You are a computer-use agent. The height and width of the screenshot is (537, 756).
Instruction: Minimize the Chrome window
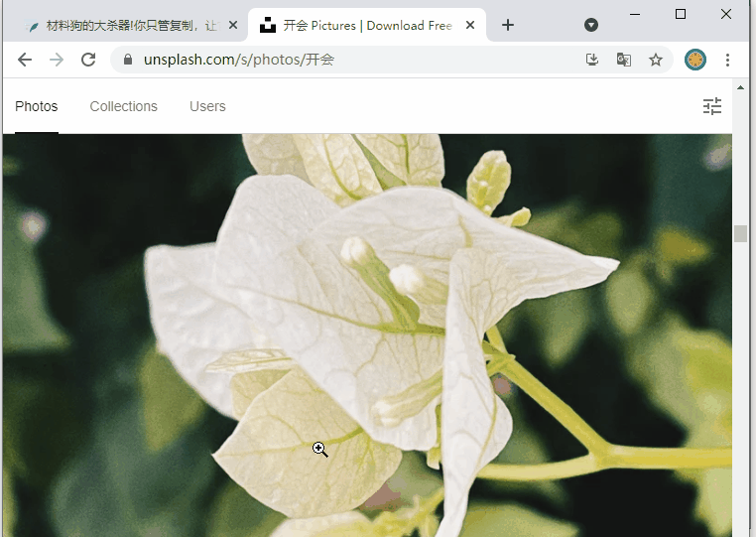(635, 15)
